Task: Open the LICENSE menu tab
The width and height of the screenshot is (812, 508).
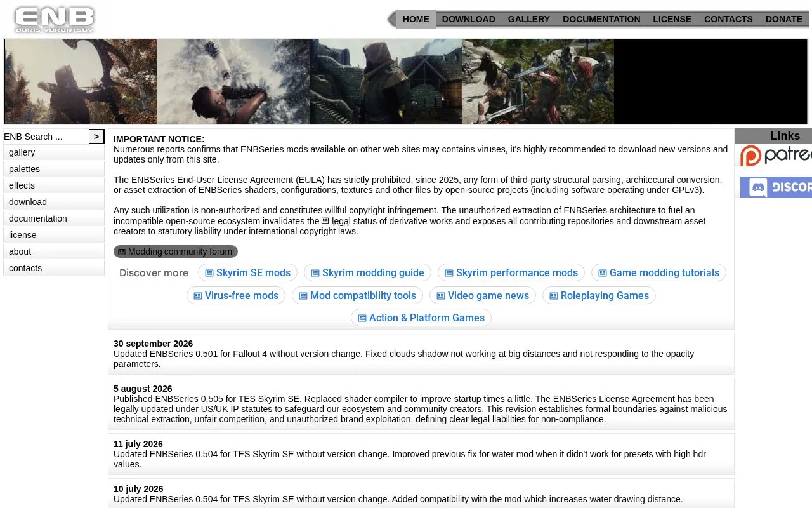Action: pos(672,19)
